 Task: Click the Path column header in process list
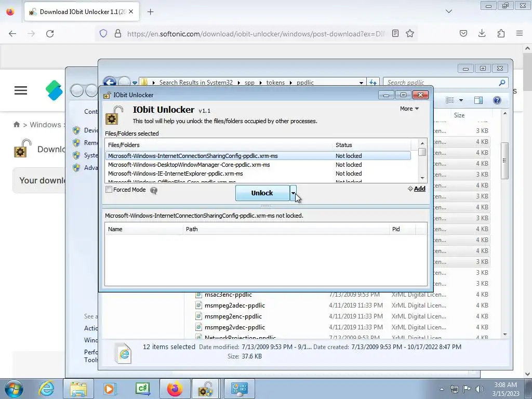pos(286,229)
